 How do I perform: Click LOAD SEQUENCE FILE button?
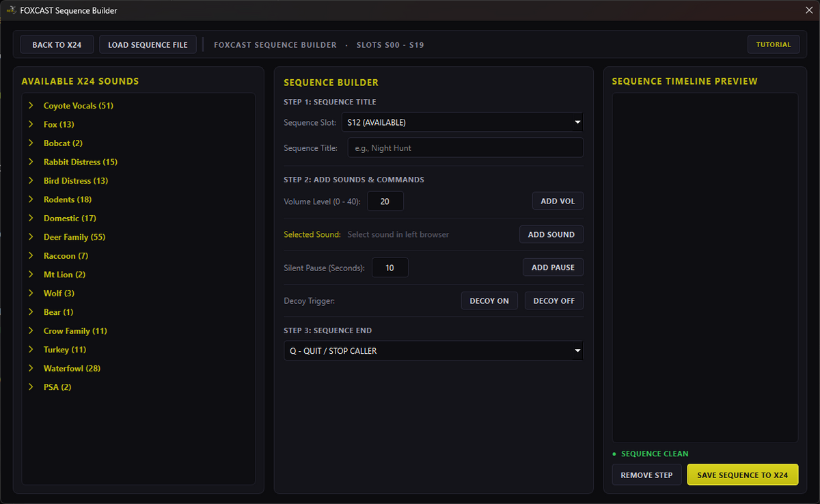pyautogui.click(x=148, y=44)
